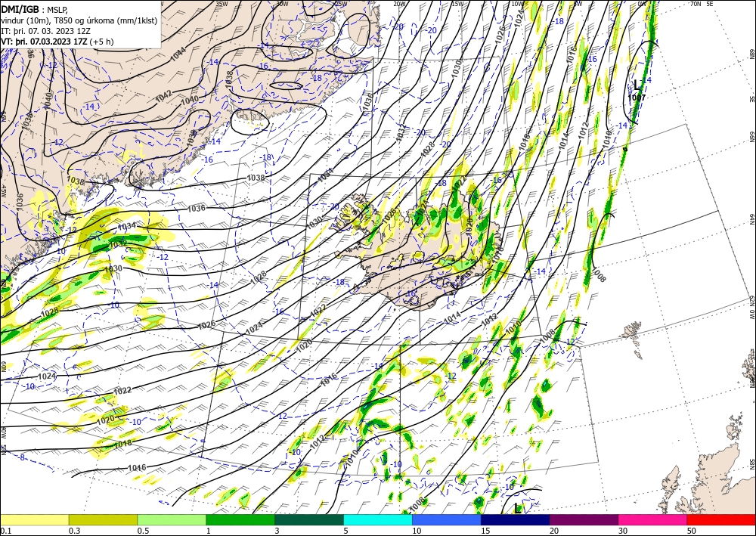The width and height of the screenshot is (756, 536).
Task: Click the pale yellow 0.1 legend swatch
Action: (34, 519)
